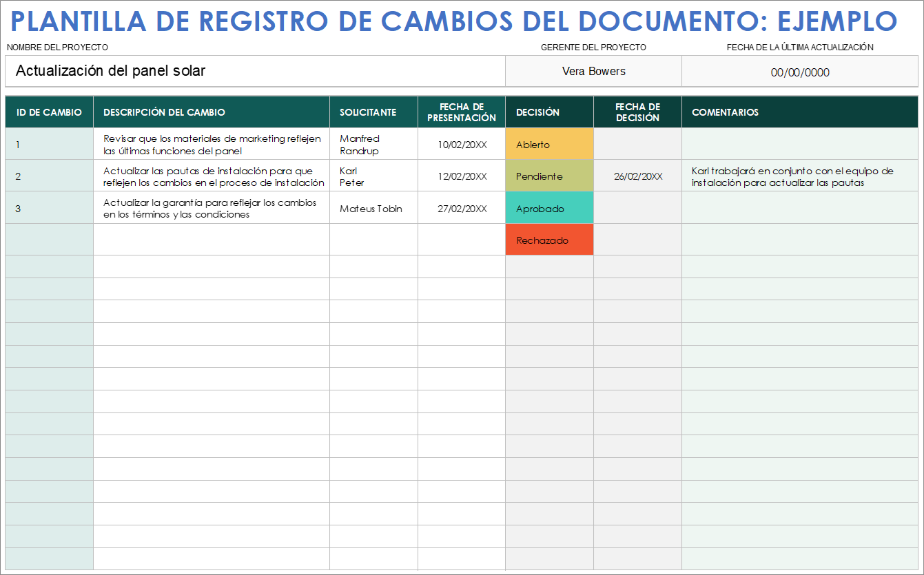924x575 pixels.
Task: Click the 'DECISIÓN' column header
Action: pyautogui.click(x=549, y=112)
